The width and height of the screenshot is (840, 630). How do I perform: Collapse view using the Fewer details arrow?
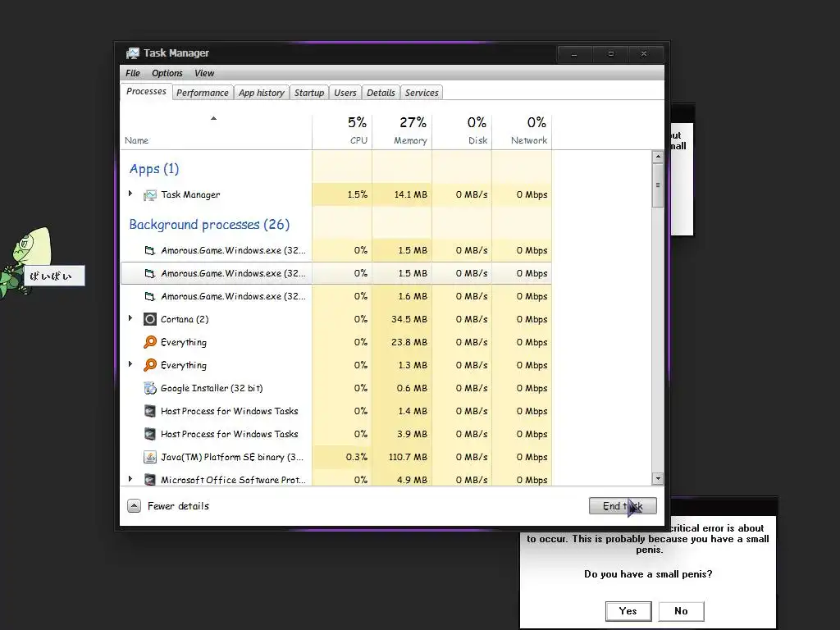pos(134,505)
